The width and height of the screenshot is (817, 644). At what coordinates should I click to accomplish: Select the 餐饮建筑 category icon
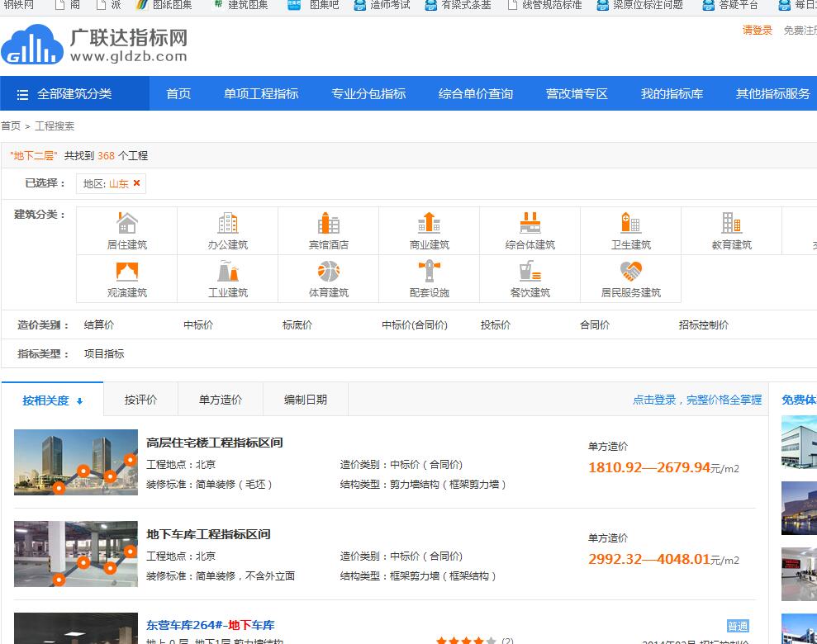point(530,272)
